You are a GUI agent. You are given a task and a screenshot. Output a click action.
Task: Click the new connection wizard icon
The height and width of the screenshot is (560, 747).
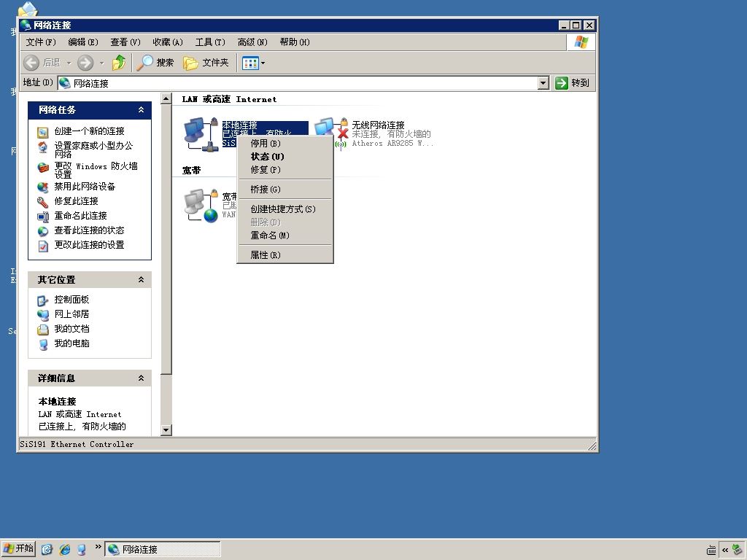point(43,132)
